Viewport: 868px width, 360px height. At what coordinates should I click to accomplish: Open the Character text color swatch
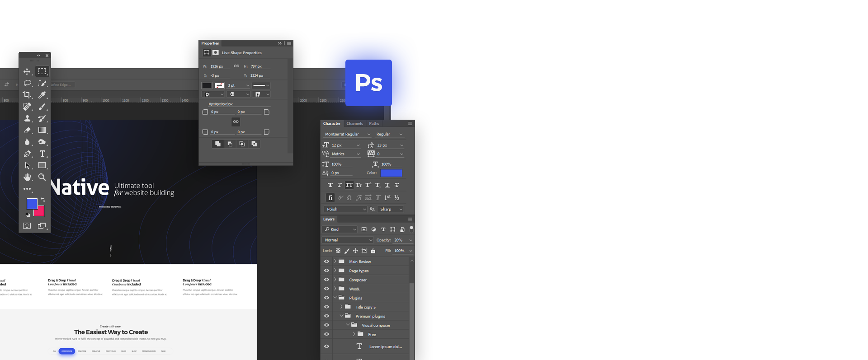click(x=391, y=173)
